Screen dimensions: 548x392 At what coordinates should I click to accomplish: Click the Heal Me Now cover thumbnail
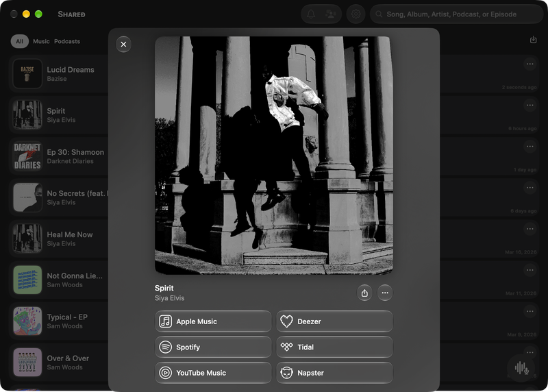[x=27, y=238]
